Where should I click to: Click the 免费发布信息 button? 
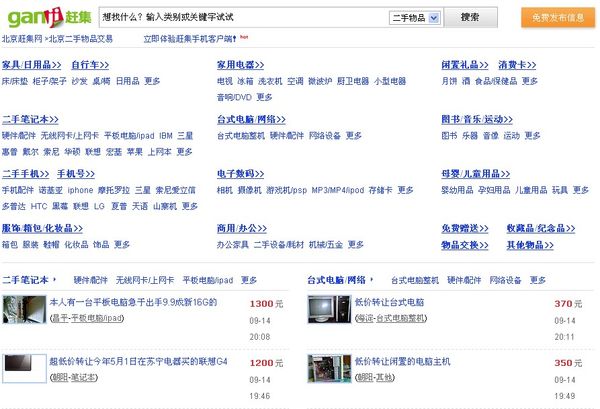(558, 18)
